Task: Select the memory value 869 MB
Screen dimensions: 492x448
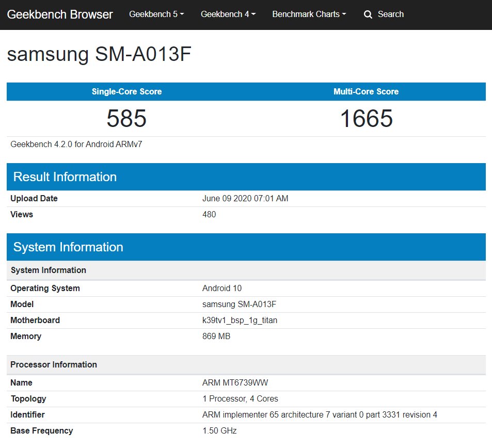Action: point(216,336)
